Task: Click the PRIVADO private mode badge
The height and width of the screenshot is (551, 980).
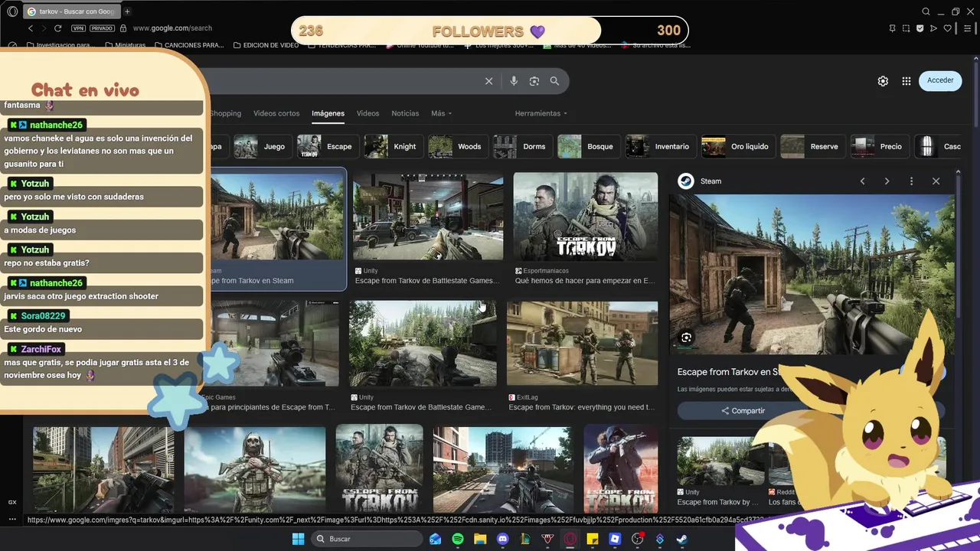Action: (102, 28)
